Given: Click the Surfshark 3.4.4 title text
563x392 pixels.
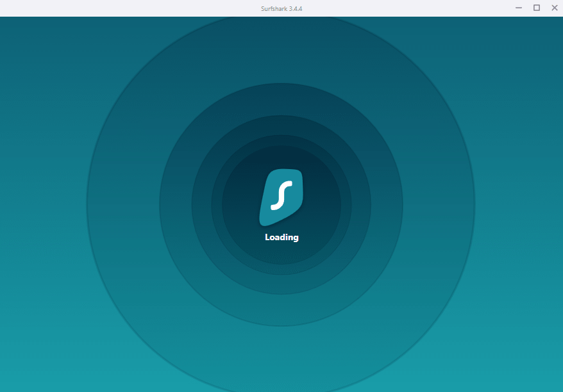Looking at the screenshot, I should pyautogui.click(x=281, y=8).
